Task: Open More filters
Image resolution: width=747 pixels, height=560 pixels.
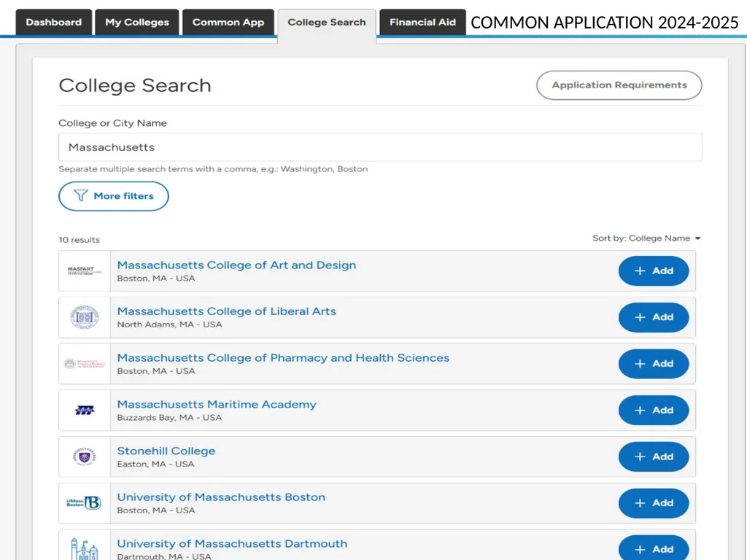Action: tap(114, 196)
